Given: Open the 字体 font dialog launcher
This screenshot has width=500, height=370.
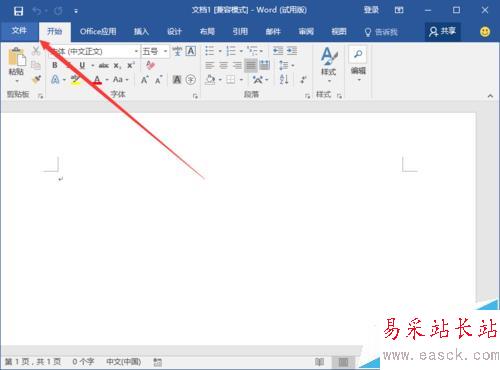Looking at the screenshot, I should click(x=195, y=96).
